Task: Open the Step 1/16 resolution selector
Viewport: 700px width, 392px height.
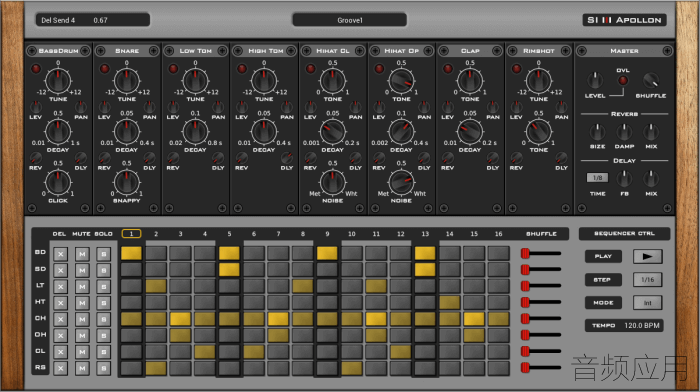Action: [647, 279]
